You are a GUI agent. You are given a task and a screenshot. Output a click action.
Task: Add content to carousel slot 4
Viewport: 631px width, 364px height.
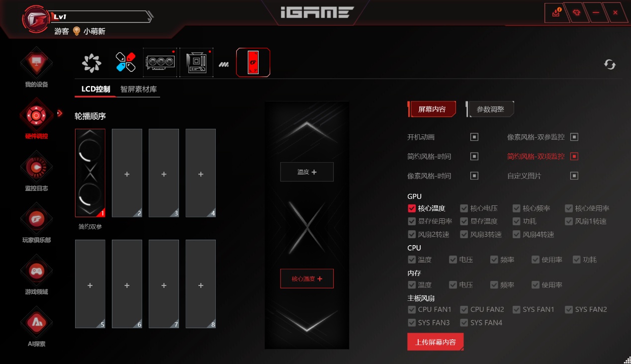click(200, 173)
